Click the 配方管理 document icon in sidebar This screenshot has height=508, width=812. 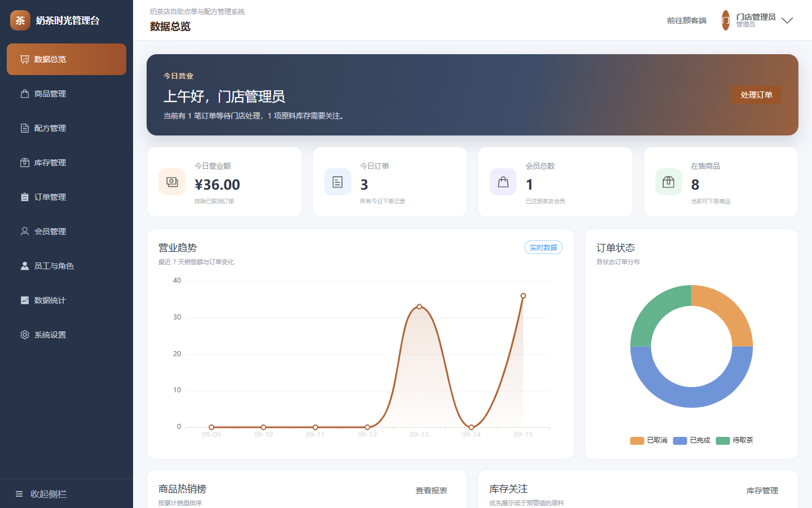(25, 128)
